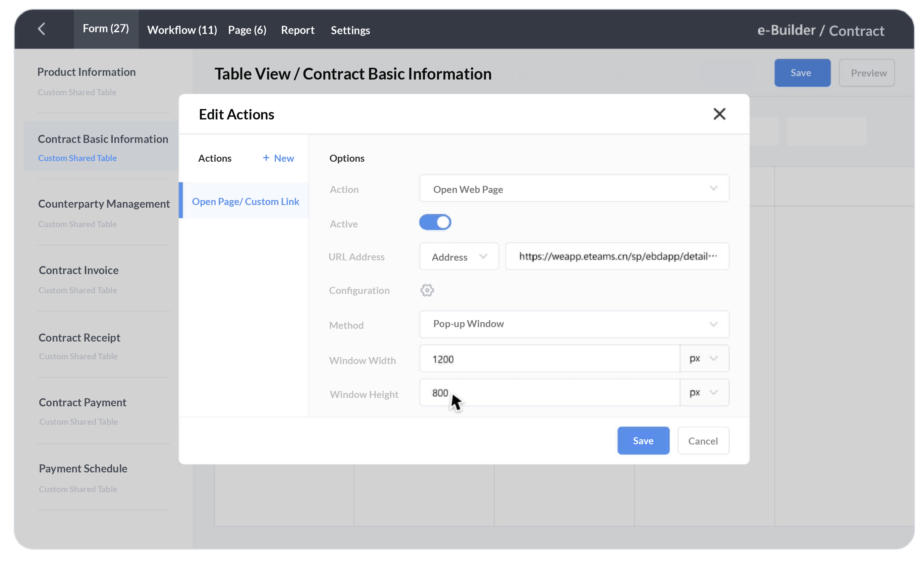The width and height of the screenshot is (924, 561).
Task: Cancel the Edit Actions changes
Action: click(x=703, y=441)
